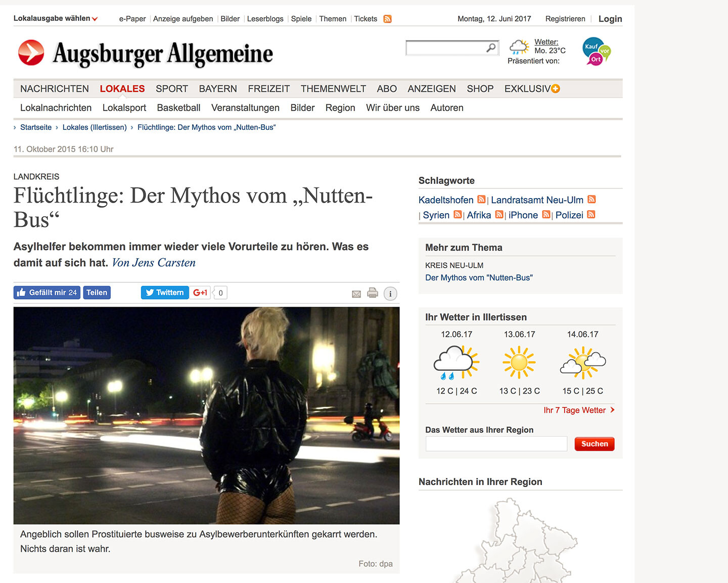The image size is (728, 583).
Task: Click the EXKLUSIV plus icon
Action: click(x=556, y=89)
